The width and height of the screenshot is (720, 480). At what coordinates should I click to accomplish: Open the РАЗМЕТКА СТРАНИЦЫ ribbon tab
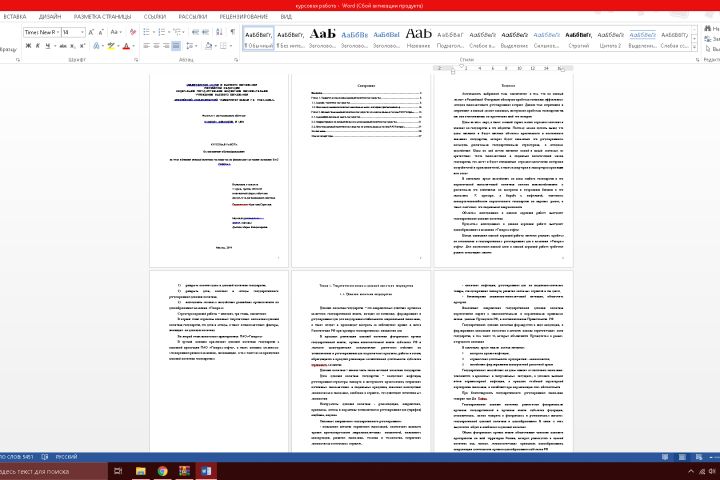coord(102,17)
